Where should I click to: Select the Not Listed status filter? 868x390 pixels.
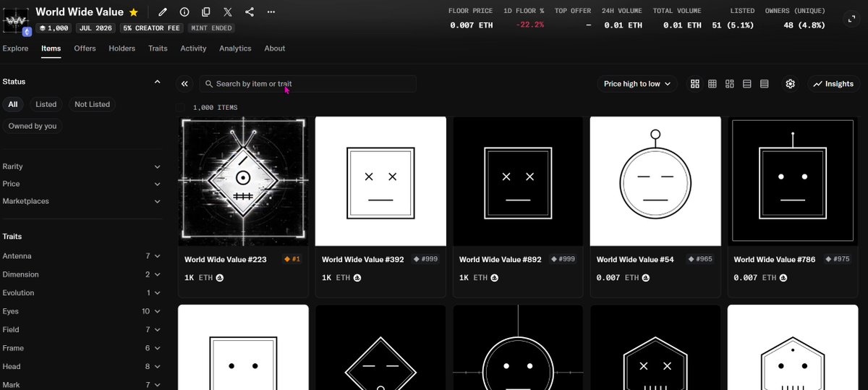[x=92, y=104]
